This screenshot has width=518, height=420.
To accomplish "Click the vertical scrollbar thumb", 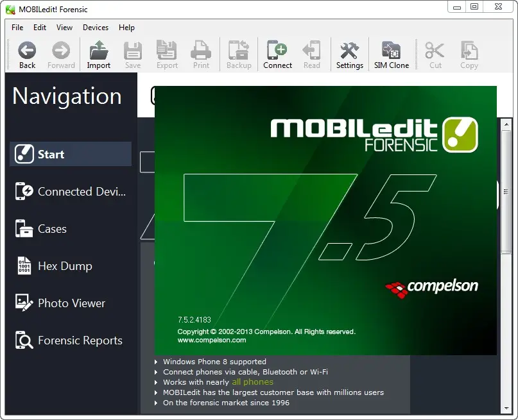I will coord(506,192).
